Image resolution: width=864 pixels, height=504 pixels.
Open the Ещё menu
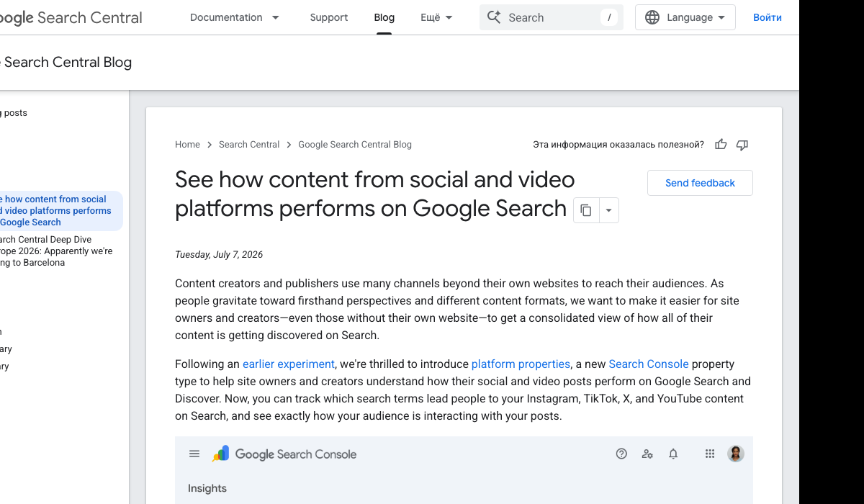click(x=437, y=17)
